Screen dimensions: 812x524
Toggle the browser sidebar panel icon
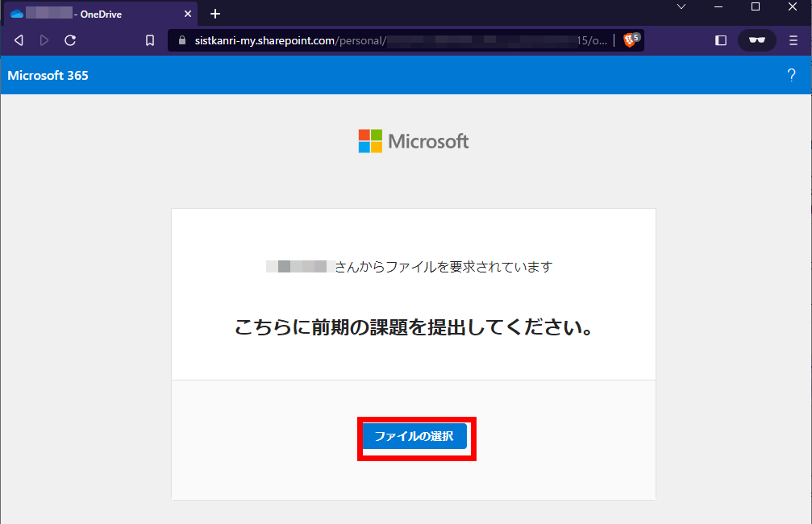pos(721,40)
